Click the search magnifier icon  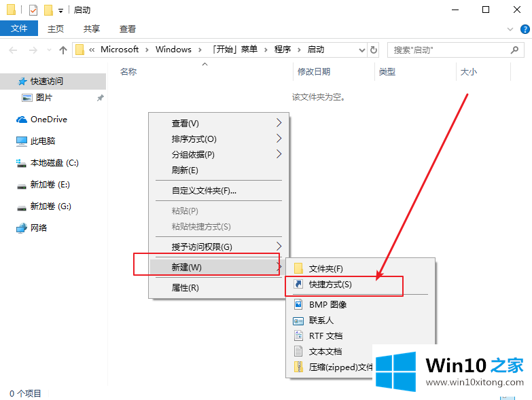point(516,50)
